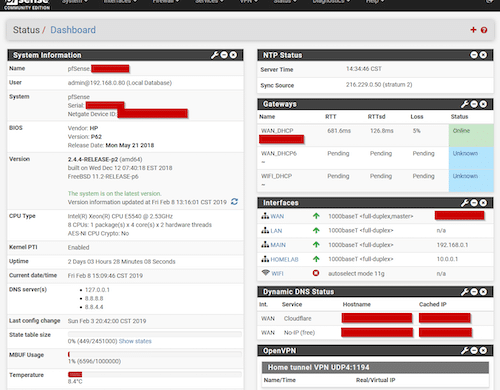Click the 2.4.4-RELEASE-p2 version text
The width and height of the screenshot is (500, 390).
tap(93, 159)
